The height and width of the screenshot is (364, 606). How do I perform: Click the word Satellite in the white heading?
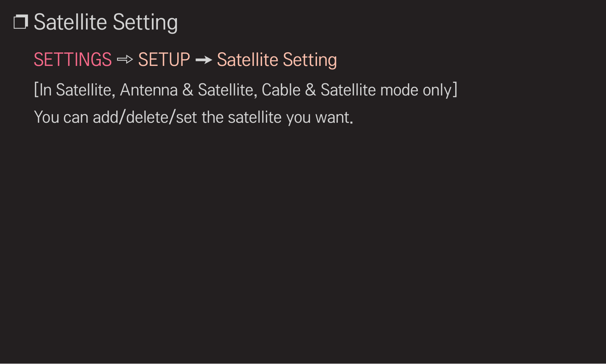click(x=70, y=22)
